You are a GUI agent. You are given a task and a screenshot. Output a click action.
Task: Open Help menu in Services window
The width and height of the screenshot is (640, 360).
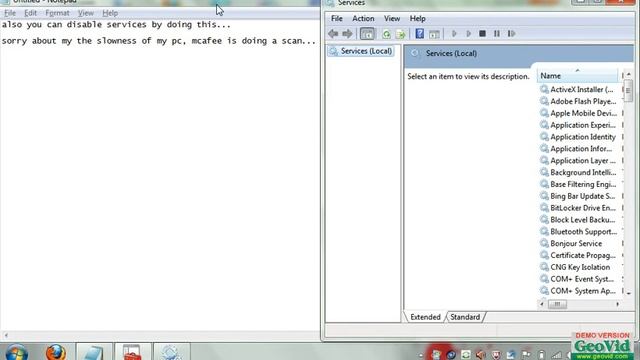coord(418,18)
